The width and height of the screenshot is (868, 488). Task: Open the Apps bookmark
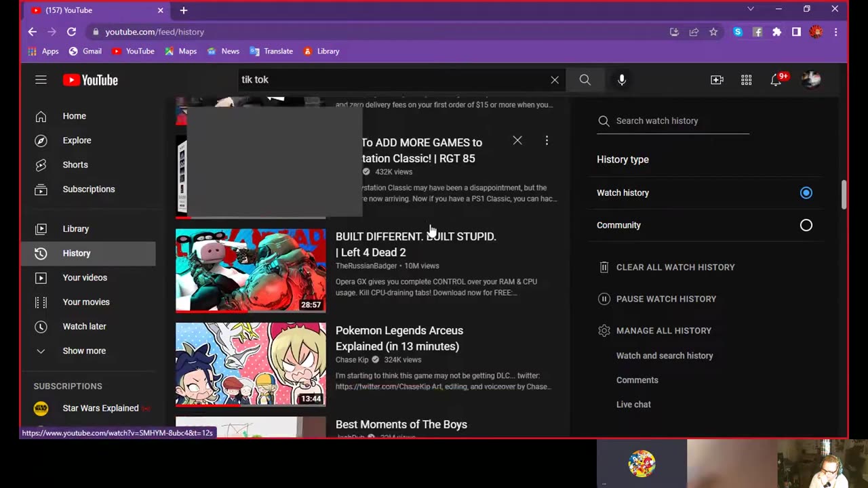(43, 52)
